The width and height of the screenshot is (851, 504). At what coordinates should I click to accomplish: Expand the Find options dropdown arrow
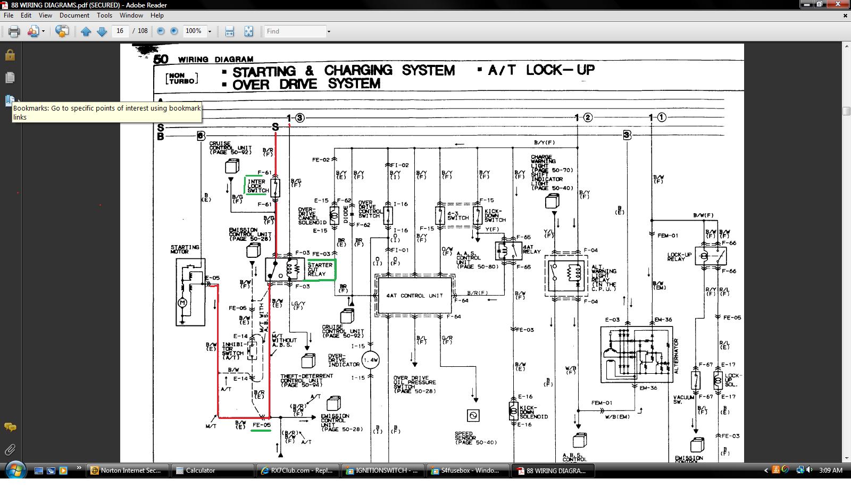(329, 31)
